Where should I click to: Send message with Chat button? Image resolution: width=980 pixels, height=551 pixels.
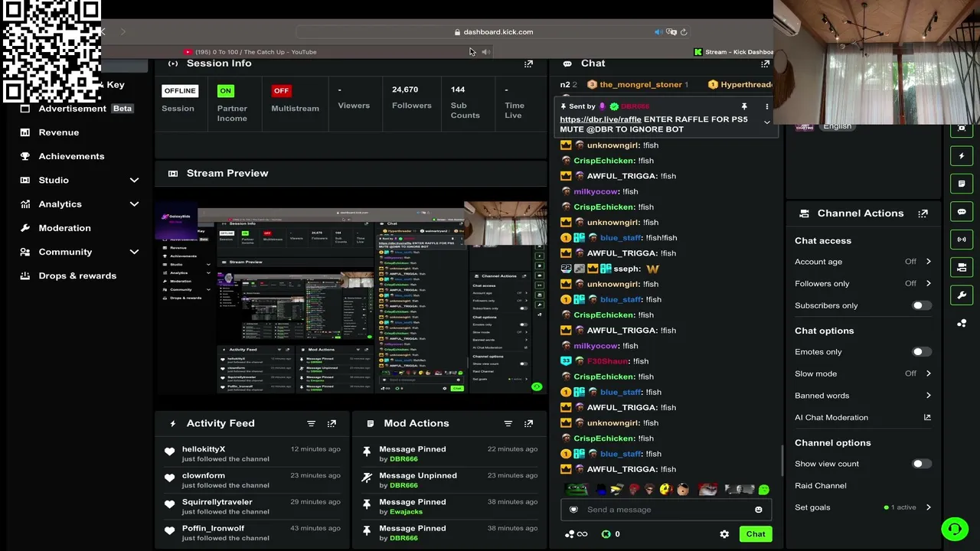pos(756,534)
